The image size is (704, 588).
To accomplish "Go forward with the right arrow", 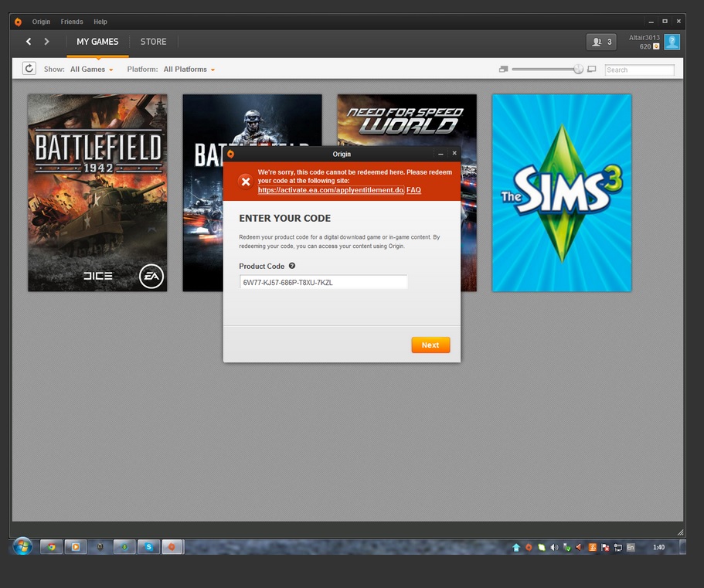I will (x=46, y=42).
